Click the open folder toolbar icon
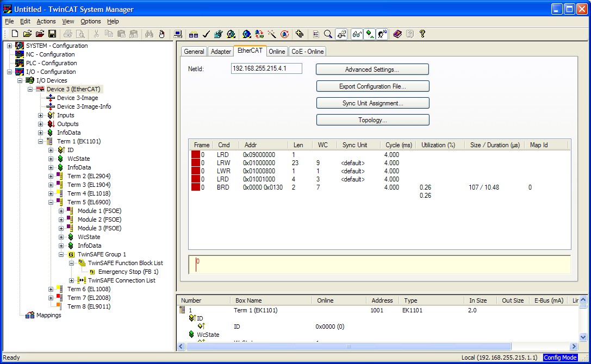The height and width of the screenshot is (364, 591). coord(27,34)
